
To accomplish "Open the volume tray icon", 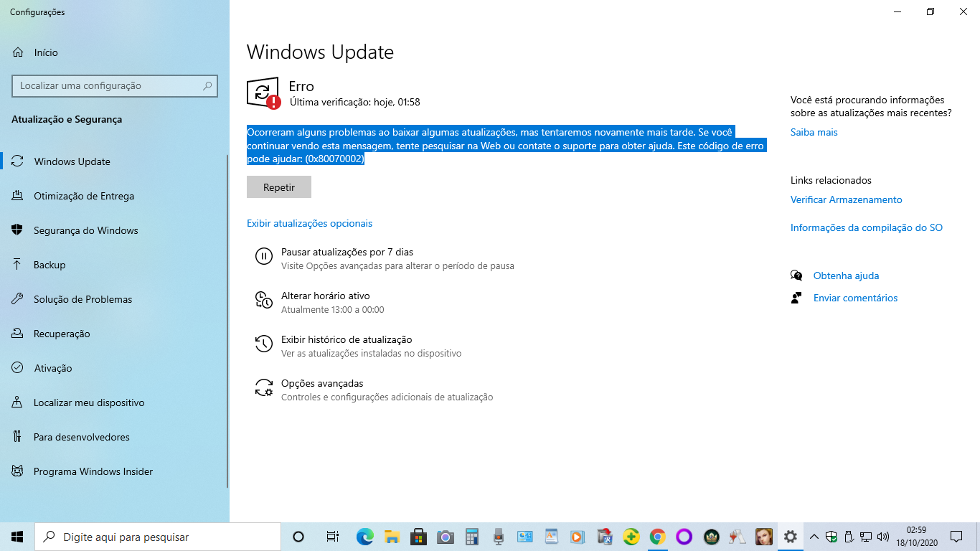I will click(883, 537).
